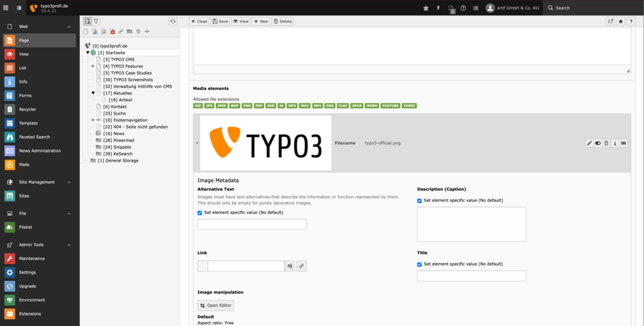Click the View button in the toolbar
Viewport: 644px width, 326px height.
click(241, 21)
